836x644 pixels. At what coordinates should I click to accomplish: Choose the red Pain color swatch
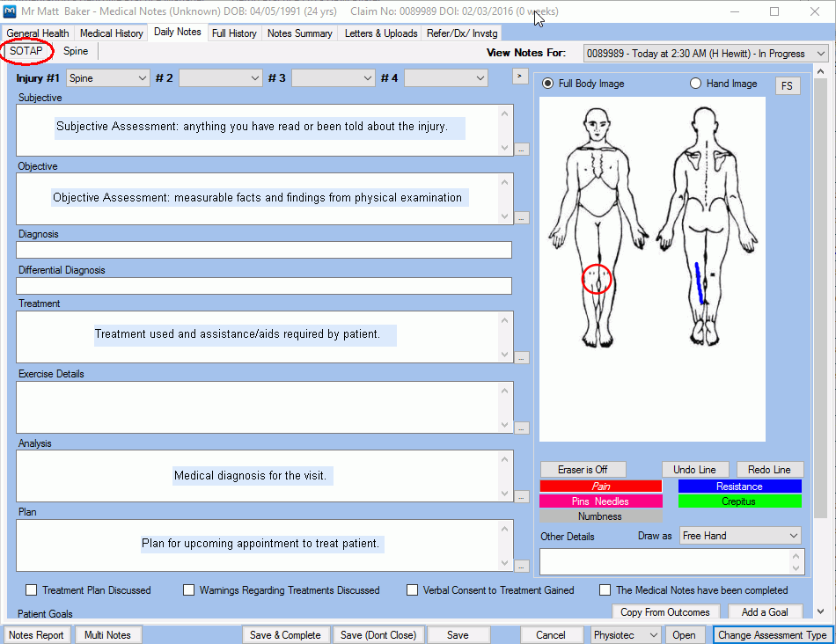[600, 487]
